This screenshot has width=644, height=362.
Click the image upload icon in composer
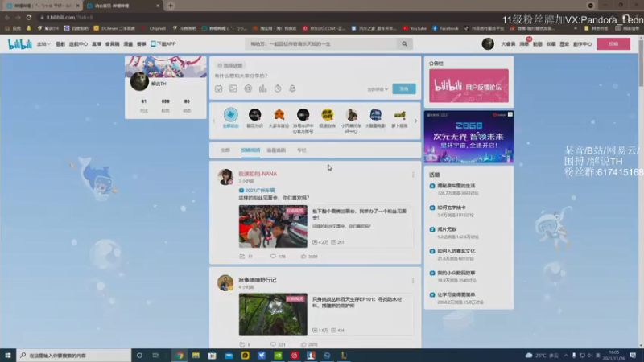tap(233, 88)
